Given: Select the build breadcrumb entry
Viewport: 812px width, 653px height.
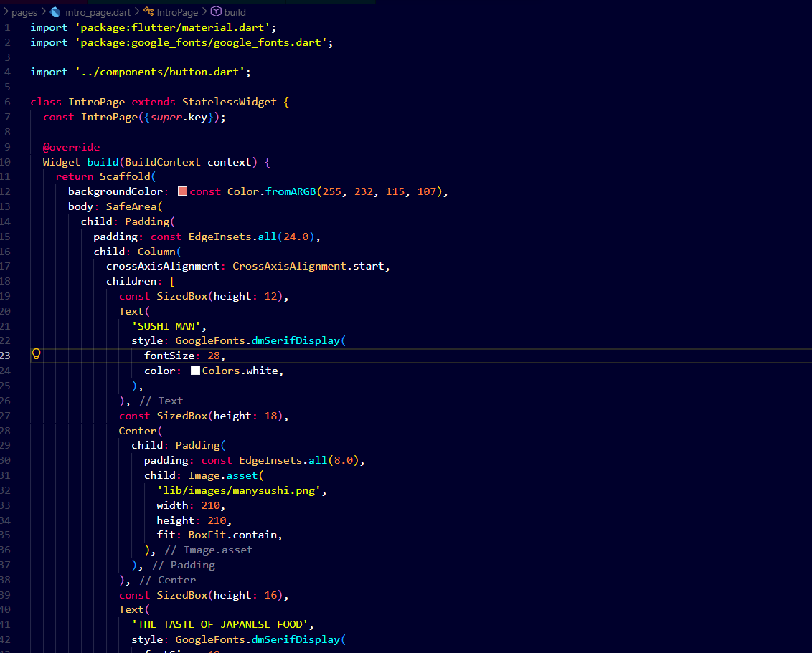Looking at the screenshot, I should (235, 12).
